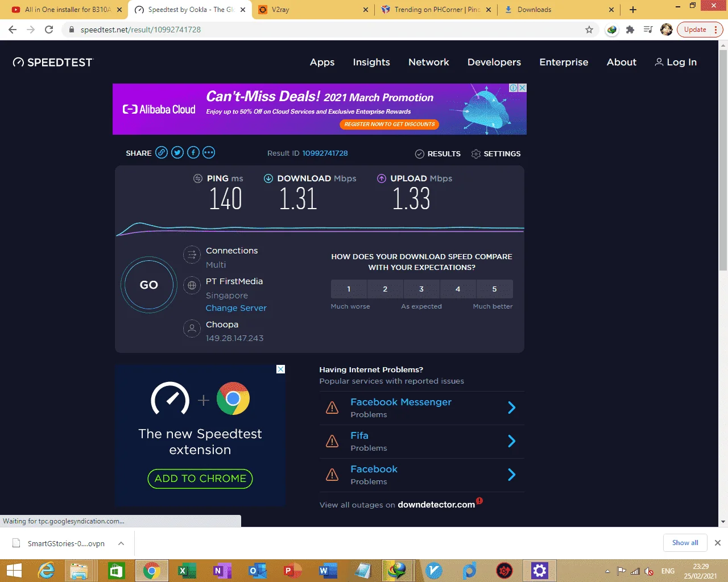The image size is (728, 582).
Task: Expand Facebook Messenger problems arrow
Action: pos(511,408)
